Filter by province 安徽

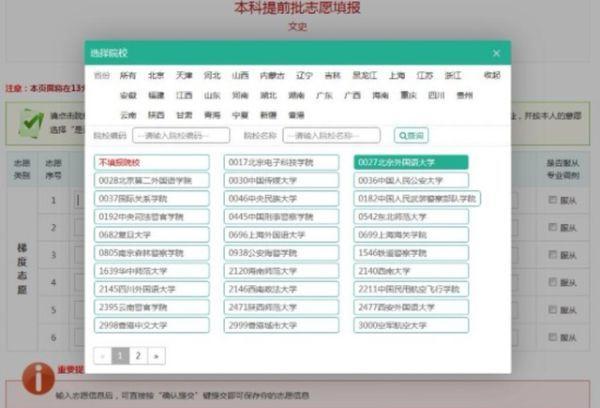(128, 95)
